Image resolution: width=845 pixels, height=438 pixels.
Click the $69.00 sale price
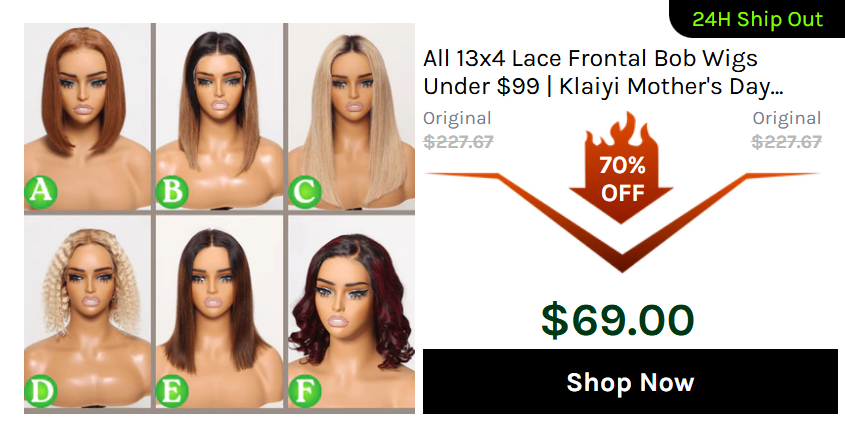coord(618,320)
